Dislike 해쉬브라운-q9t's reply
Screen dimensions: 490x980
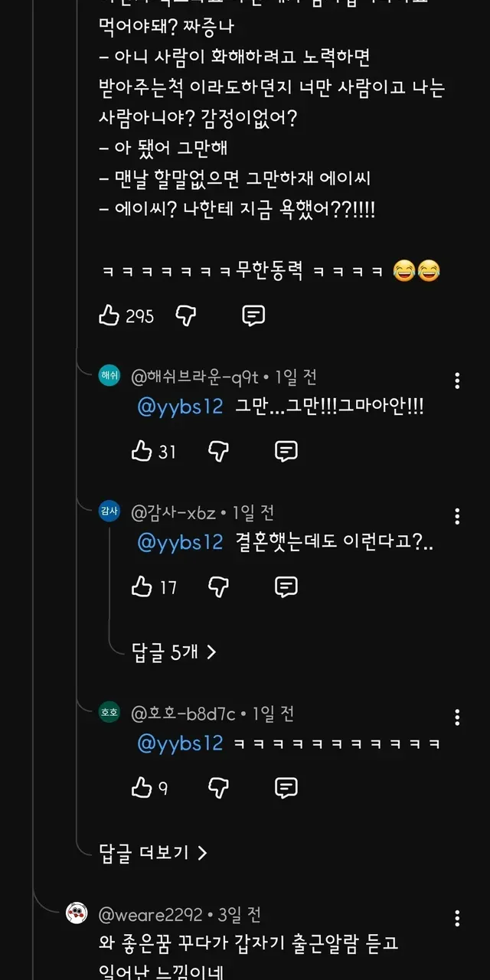219,452
